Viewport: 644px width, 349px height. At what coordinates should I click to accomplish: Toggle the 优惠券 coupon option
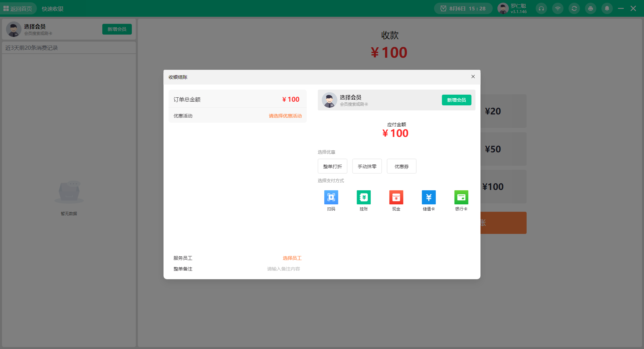coord(401,166)
